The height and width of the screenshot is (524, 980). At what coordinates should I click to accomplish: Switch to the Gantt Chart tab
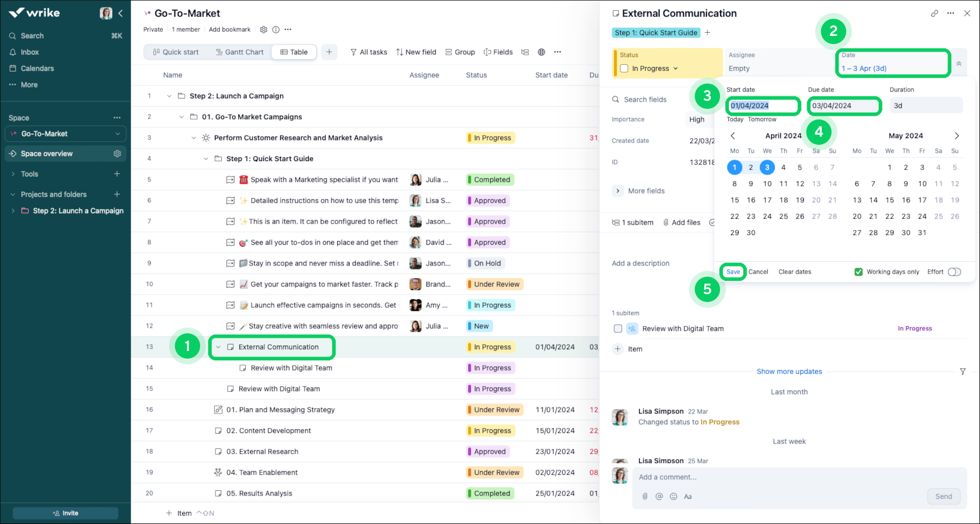pos(239,52)
